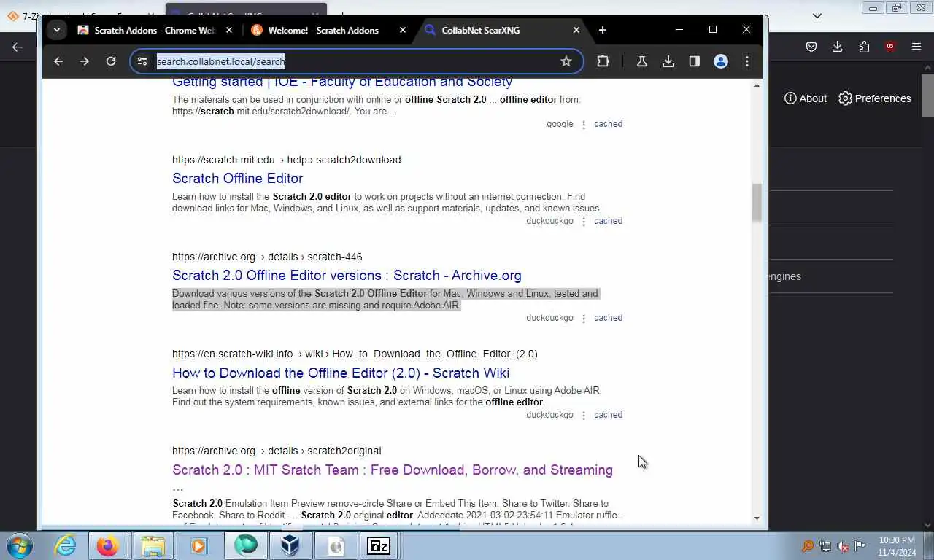Click the scratch.mit.edu scratch2download URL text
Viewport: 934px width, 560px height.
(286, 160)
